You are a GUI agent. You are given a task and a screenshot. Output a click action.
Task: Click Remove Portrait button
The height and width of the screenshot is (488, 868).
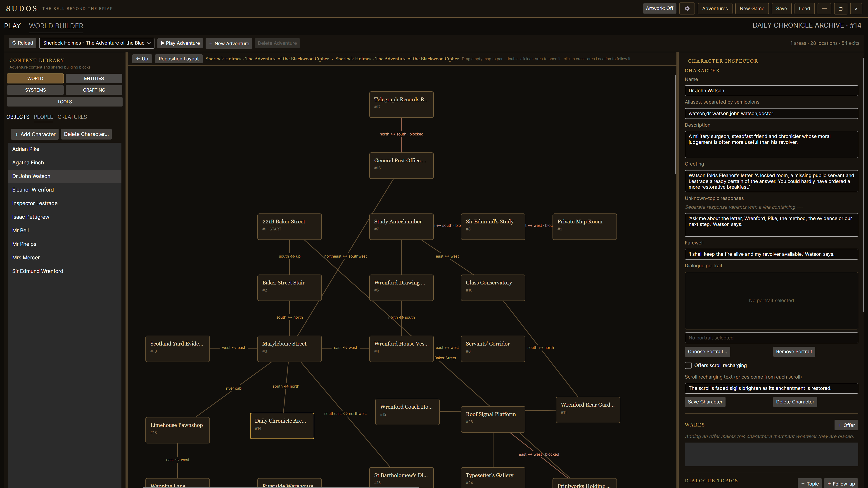794,351
